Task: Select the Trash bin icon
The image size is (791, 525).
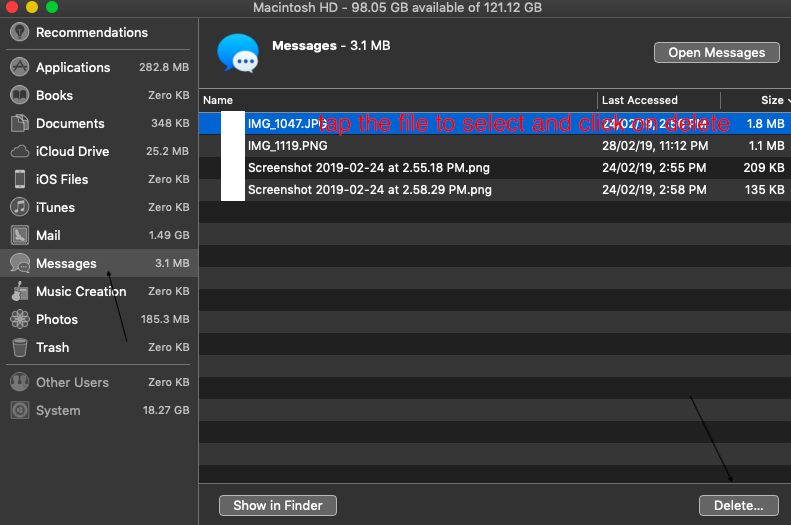Action: 19,347
